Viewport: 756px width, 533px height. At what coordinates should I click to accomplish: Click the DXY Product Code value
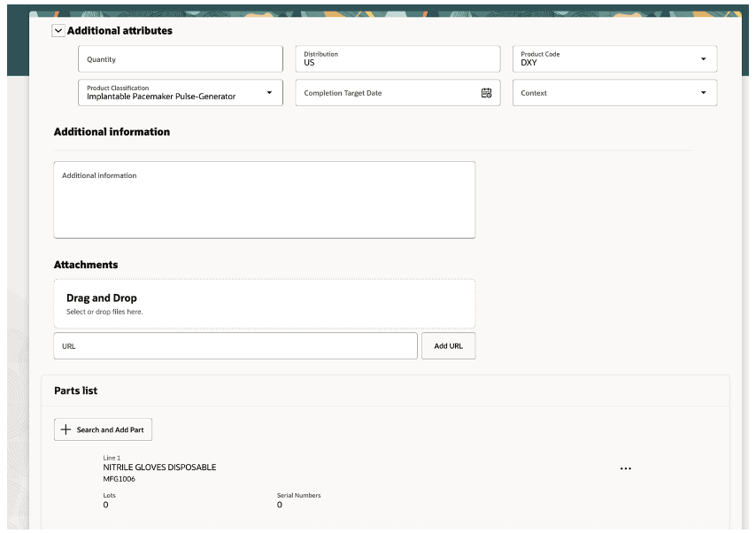coord(528,63)
